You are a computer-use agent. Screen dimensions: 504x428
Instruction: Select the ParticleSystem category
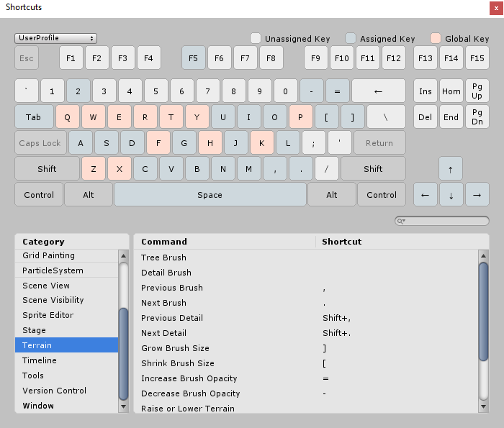point(66,270)
